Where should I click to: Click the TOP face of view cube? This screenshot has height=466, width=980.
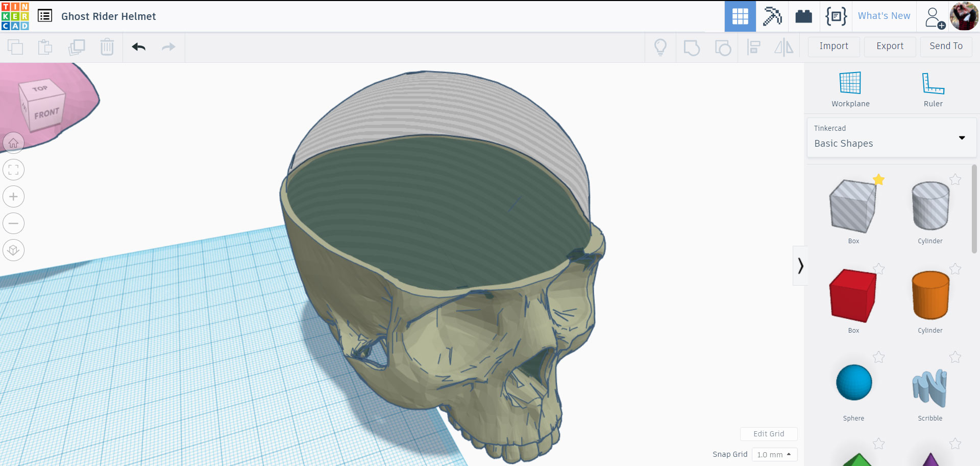pyautogui.click(x=41, y=88)
